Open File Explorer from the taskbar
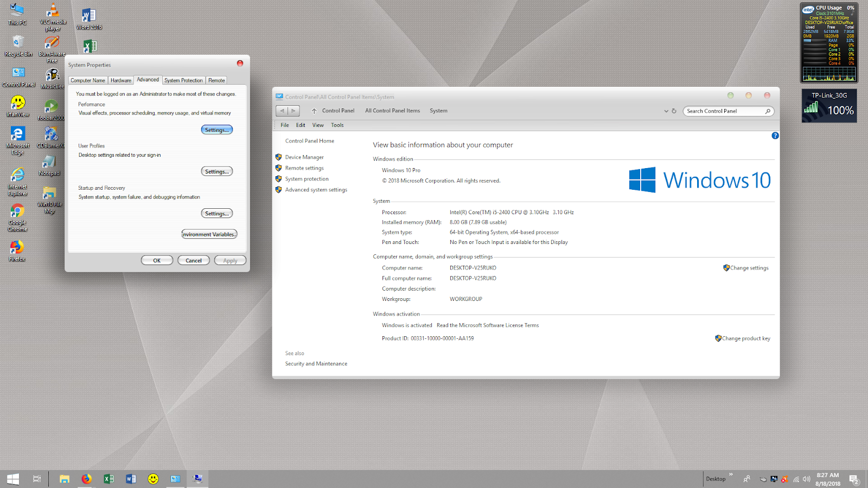 tap(65, 479)
